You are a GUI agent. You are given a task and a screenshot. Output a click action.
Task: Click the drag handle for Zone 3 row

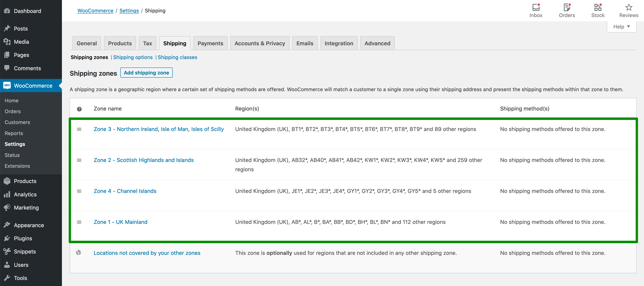(x=79, y=129)
